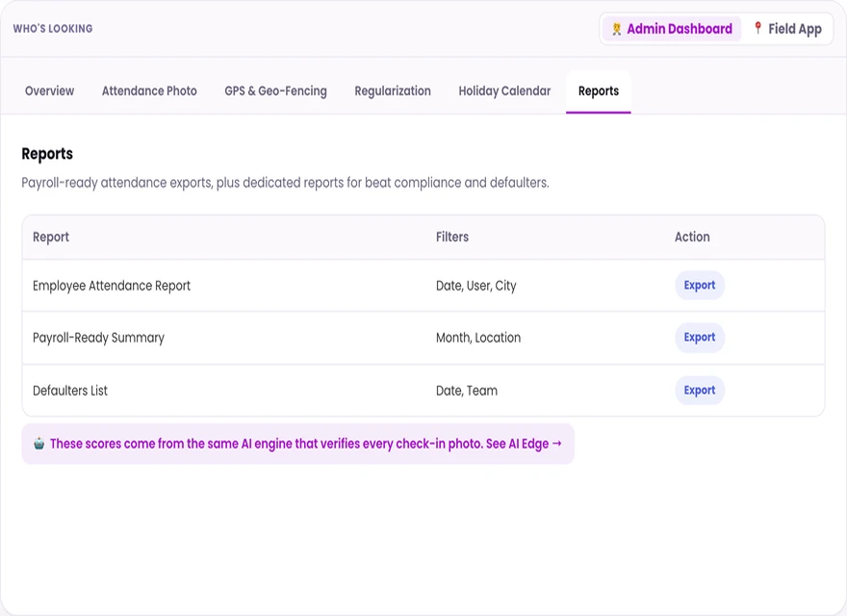
Task: Switch to Field App view
Action: tap(788, 29)
